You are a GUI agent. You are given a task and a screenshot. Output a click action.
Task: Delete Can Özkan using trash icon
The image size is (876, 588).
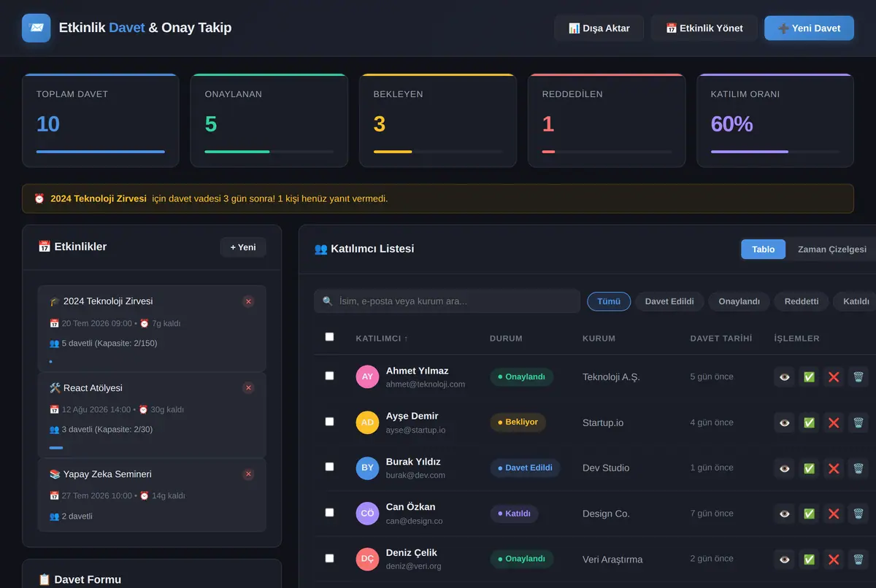pyautogui.click(x=858, y=514)
